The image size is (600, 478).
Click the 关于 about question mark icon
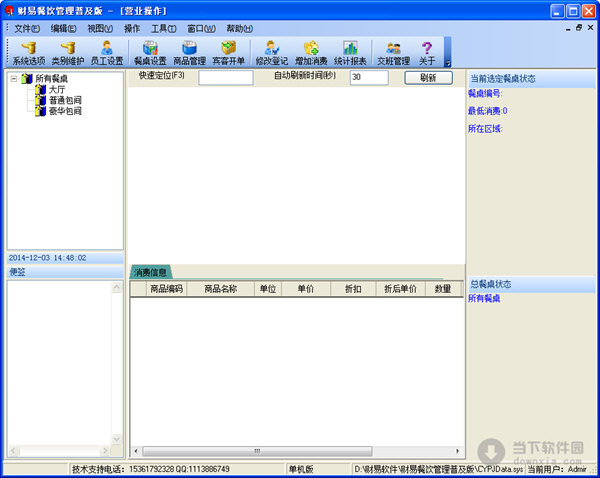click(427, 52)
